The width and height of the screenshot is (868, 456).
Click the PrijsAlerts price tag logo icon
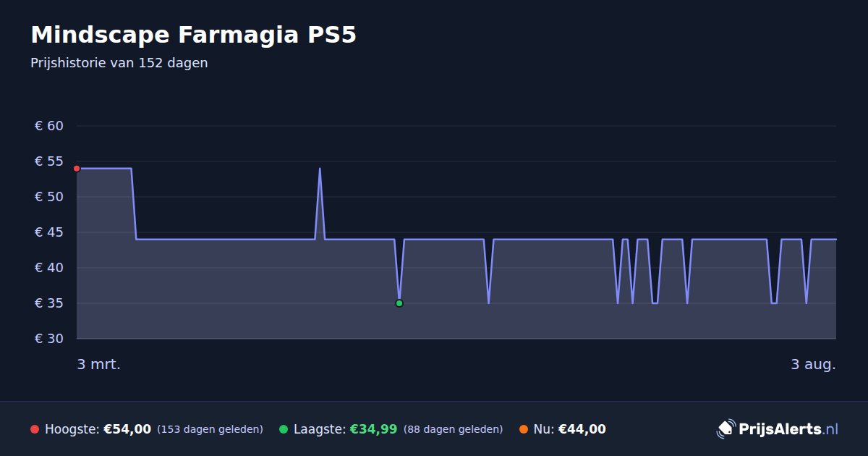pyautogui.click(x=726, y=428)
